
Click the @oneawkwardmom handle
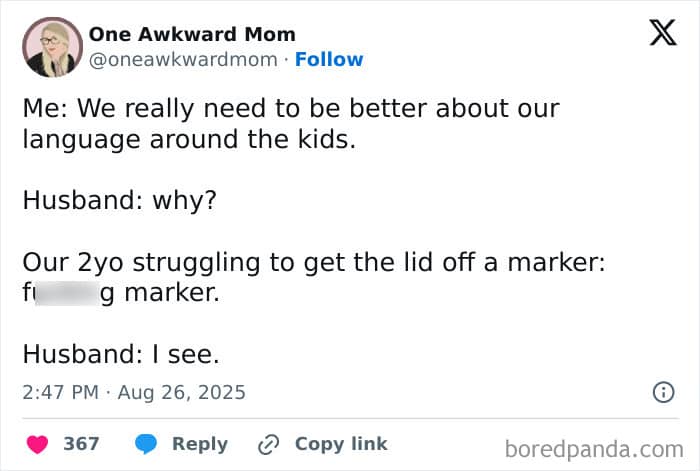tap(183, 60)
